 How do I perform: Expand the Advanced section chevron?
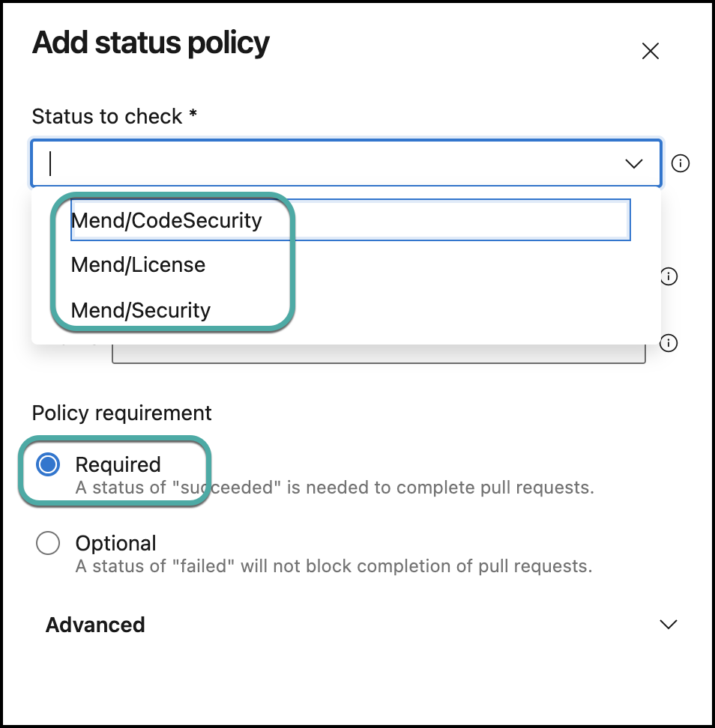coord(667,625)
